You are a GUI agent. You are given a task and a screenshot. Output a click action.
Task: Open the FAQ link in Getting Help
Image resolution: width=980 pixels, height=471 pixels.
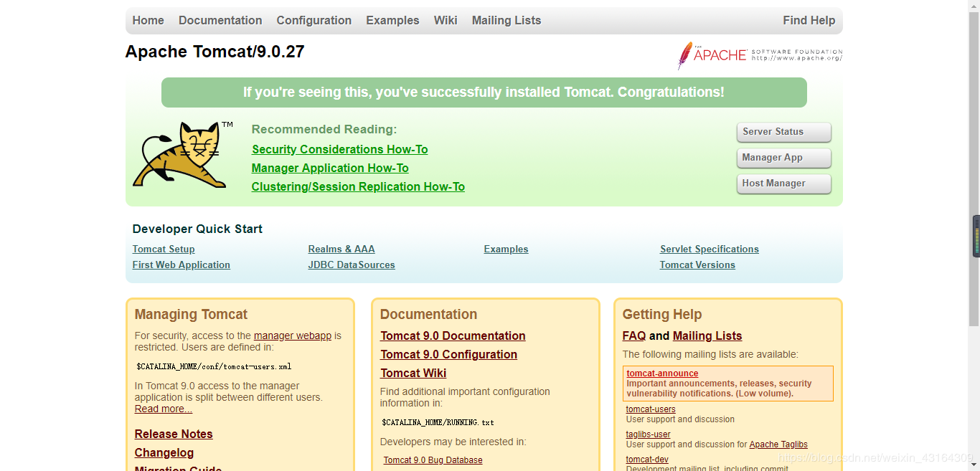click(x=634, y=336)
